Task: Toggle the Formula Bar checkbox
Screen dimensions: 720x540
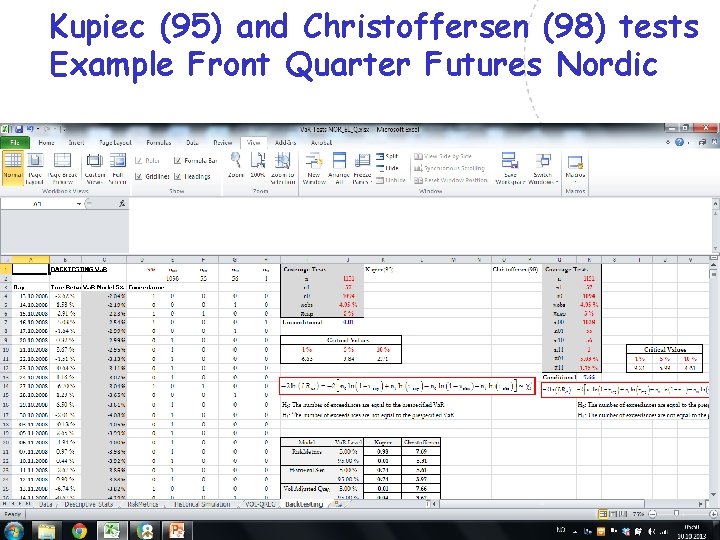Action: (x=195, y=161)
